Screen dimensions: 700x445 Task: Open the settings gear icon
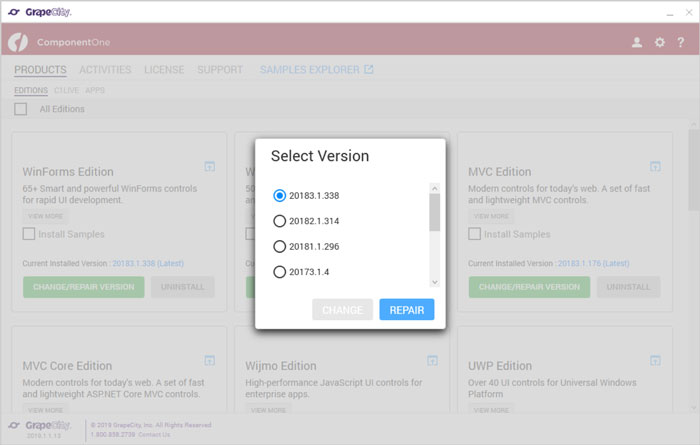point(659,42)
